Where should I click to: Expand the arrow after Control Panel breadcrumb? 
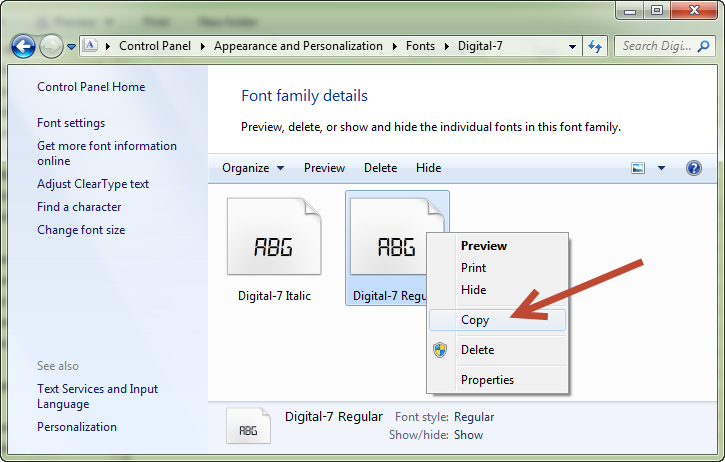[203, 46]
